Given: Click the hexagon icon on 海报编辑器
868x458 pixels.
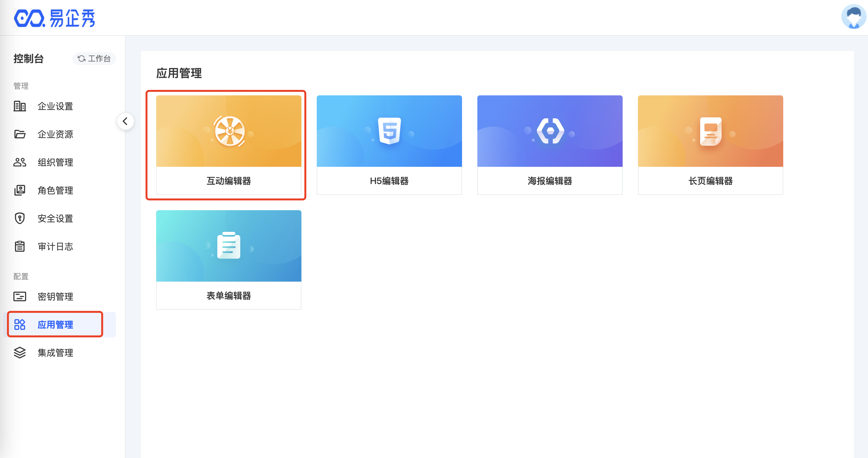Looking at the screenshot, I should [550, 130].
